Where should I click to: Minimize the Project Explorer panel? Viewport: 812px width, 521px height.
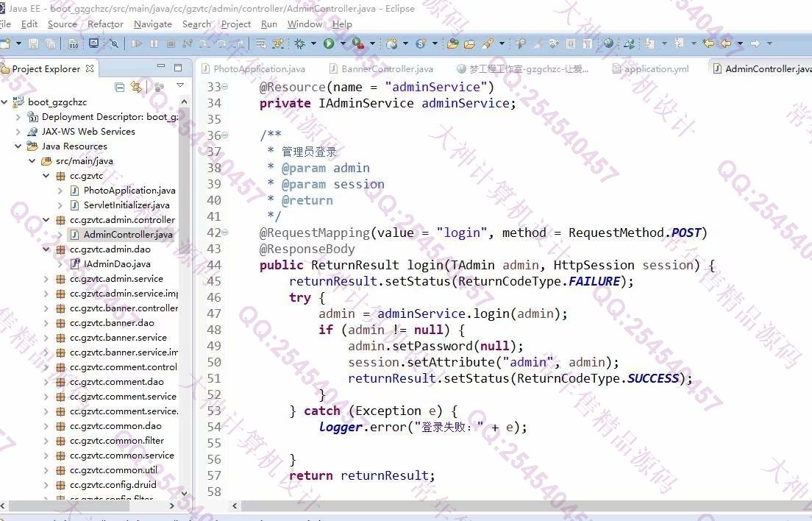161,67
